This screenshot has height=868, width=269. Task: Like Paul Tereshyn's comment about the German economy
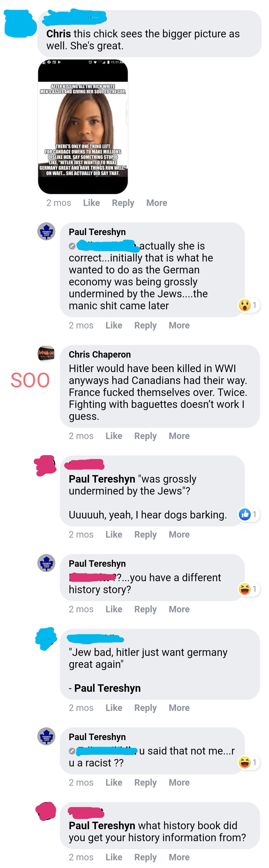point(114,325)
